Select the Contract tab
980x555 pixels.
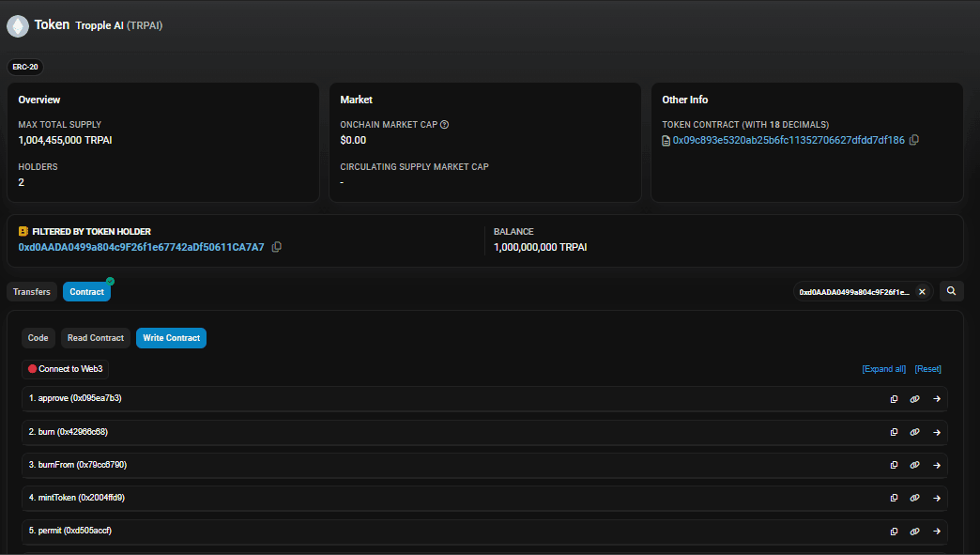[x=87, y=292]
